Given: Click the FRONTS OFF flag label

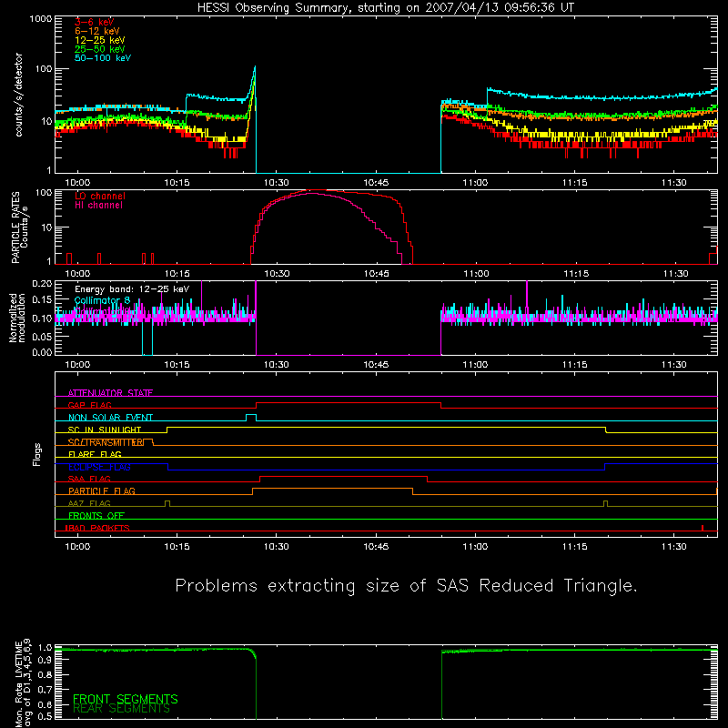Looking at the screenshot, I should point(96,515).
